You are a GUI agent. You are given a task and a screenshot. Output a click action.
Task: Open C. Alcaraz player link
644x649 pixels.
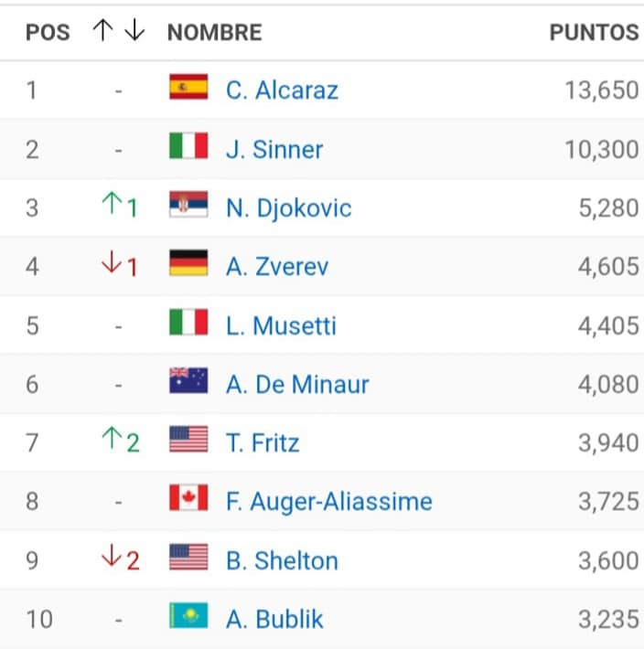pos(282,90)
